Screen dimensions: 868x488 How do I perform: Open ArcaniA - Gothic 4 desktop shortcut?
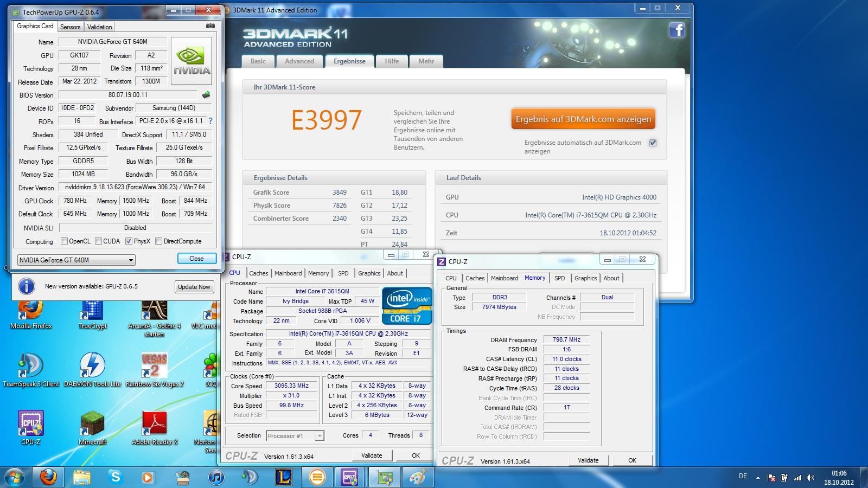tap(154, 318)
